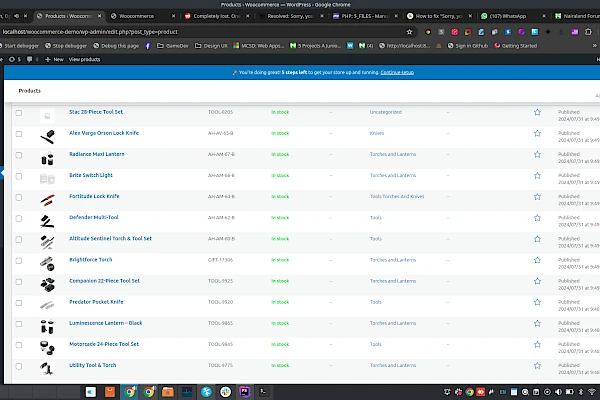
Task: Open the + New dropdown in admin bar
Action: pos(56,59)
